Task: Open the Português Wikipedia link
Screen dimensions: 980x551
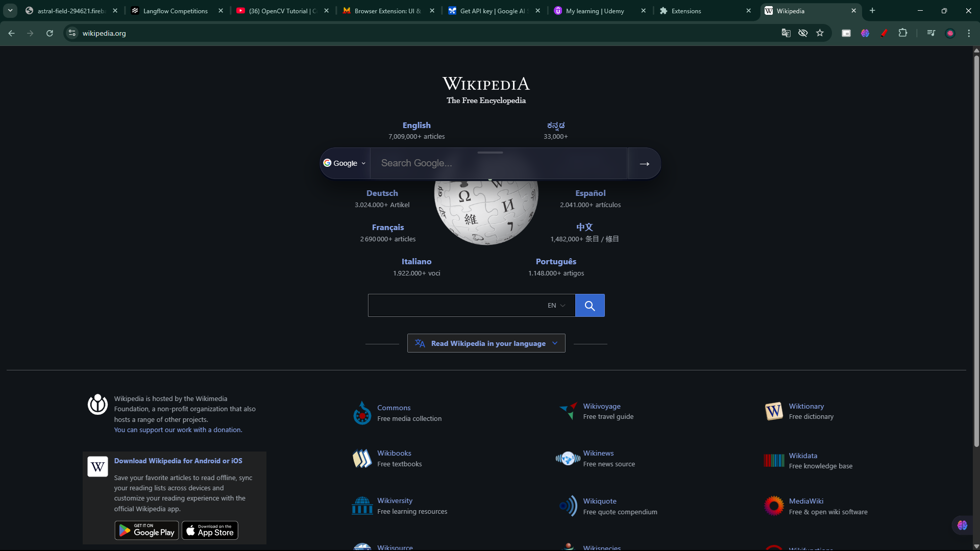Action: coord(556,262)
